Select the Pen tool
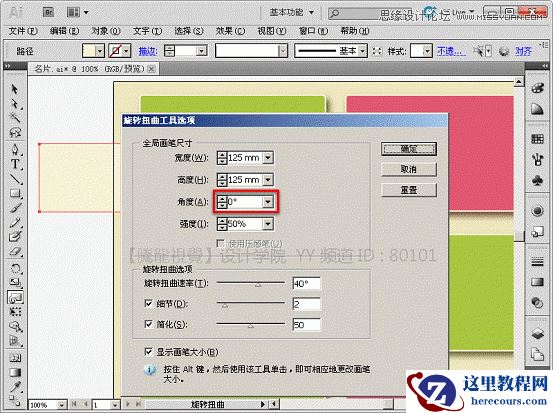The image size is (553, 413). click(x=15, y=149)
